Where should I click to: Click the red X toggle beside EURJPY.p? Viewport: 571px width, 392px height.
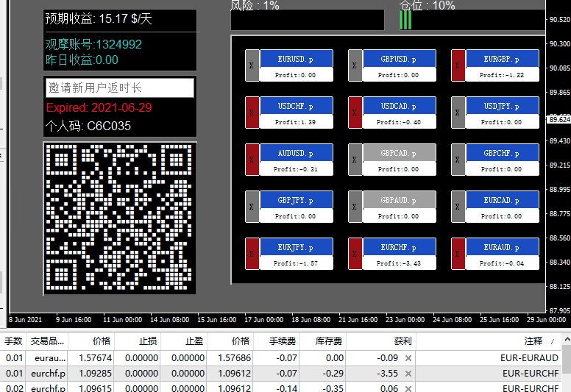(x=252, y=253)
